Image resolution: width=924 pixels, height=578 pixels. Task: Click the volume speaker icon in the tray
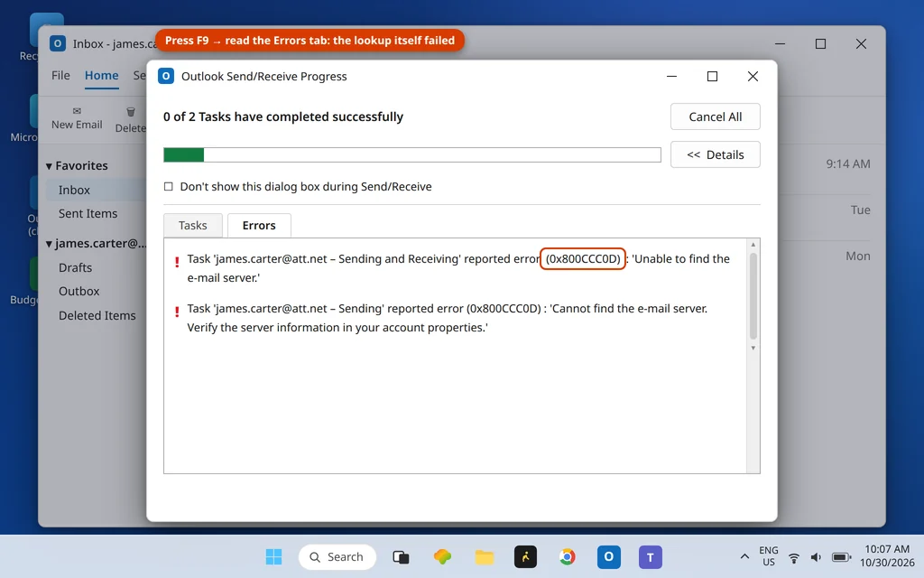816,557
